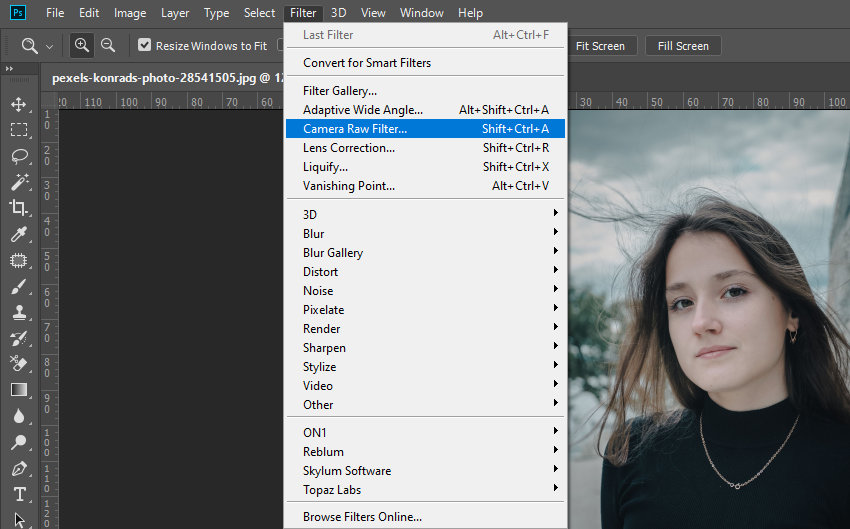Activate Zoom In mode in options bar
The image size is (850, 529).
click(x=82, y=46)
